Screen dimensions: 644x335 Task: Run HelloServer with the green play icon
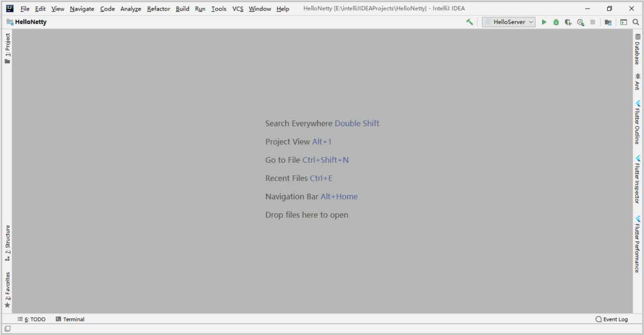click(544, 22)
